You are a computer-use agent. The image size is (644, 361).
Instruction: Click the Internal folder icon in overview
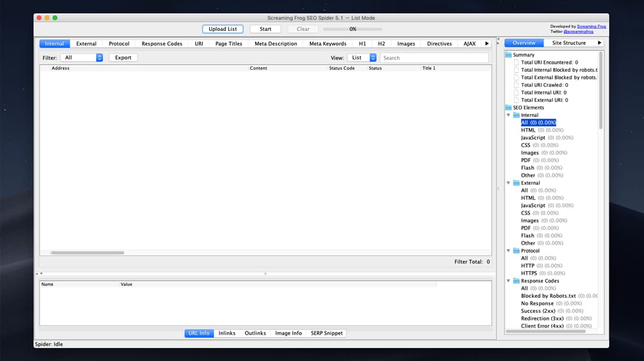point(516,115)
